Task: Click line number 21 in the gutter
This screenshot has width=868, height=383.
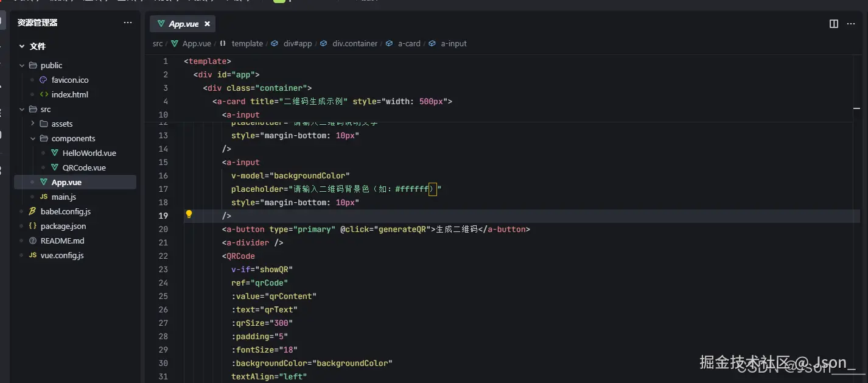Action: 163,242
